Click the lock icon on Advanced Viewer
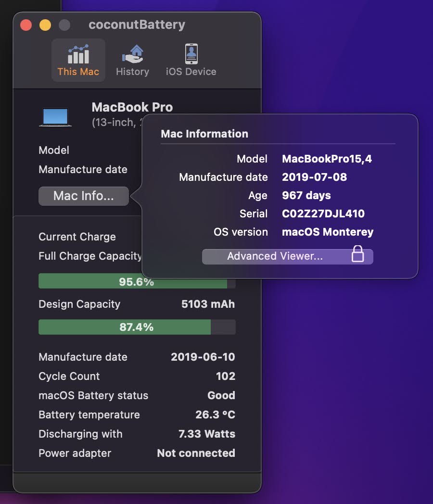 click(357, 254)
